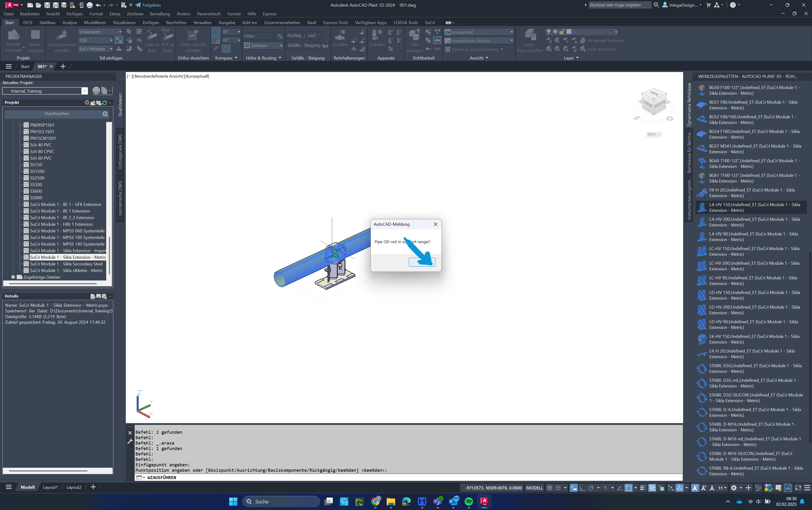812x510 pixels.
Task: Open the workspace switching gear icon in status bar
Action: tap(734, 488)
